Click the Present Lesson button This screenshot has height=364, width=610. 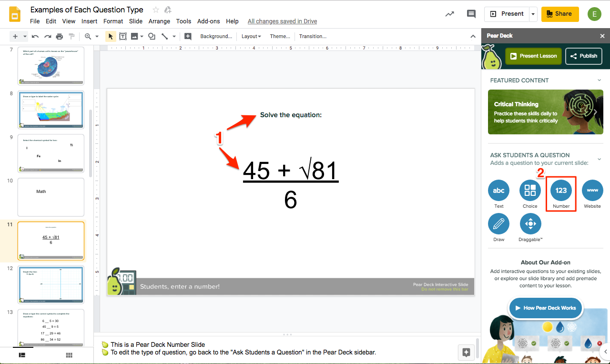[x=533, y=56]
